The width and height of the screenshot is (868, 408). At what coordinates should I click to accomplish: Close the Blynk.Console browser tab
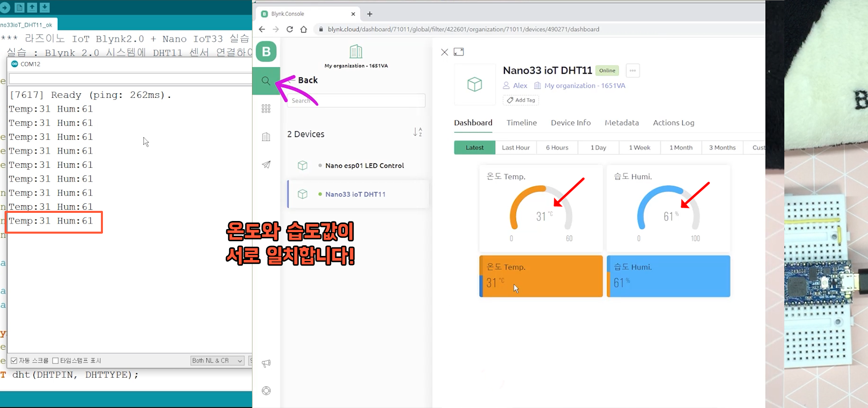tap(353, 14)
